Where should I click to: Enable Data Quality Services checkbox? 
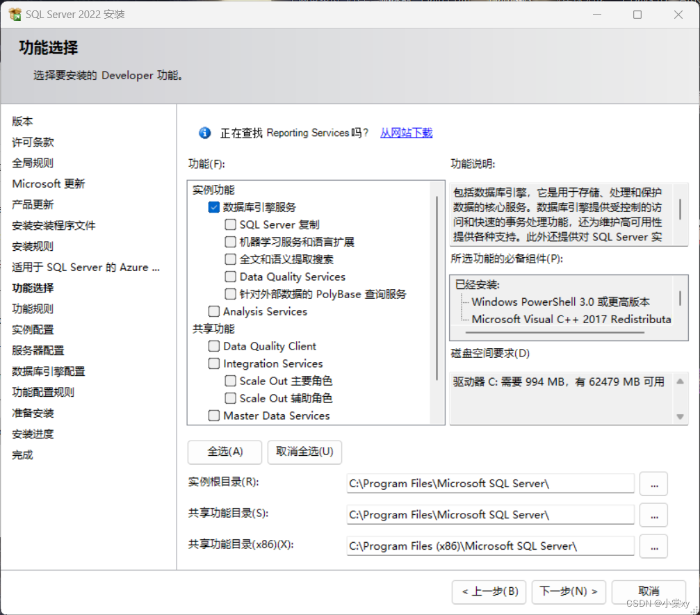(x=230, y=277)
